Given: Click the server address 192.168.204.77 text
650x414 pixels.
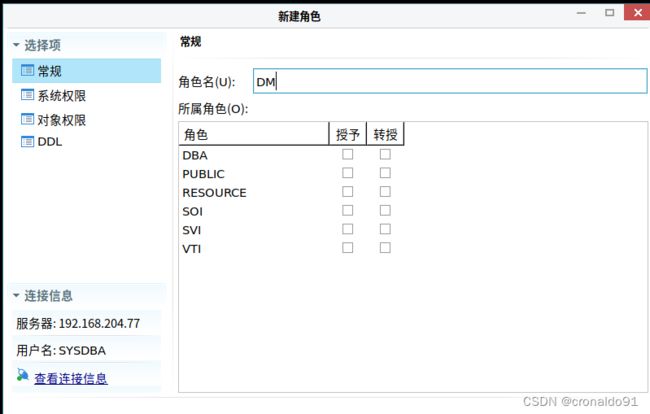Looking at the screenshot, I should click(x=99, y=323).
